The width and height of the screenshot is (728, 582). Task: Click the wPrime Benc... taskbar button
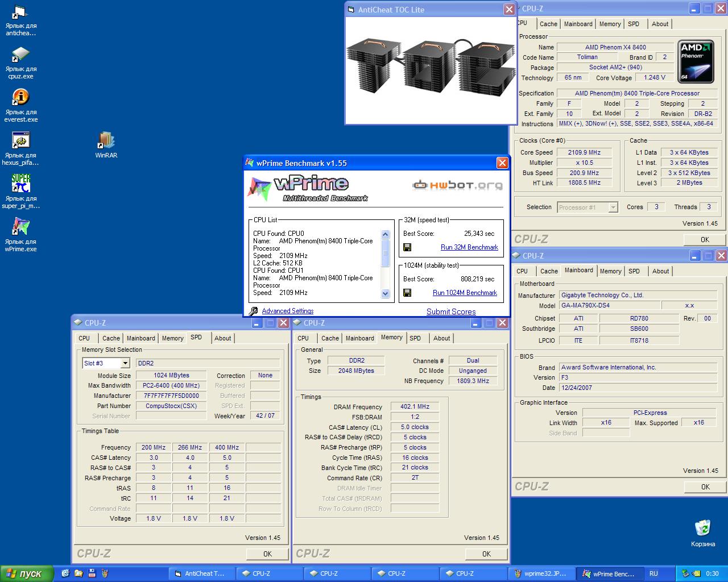tap(610, 573)
